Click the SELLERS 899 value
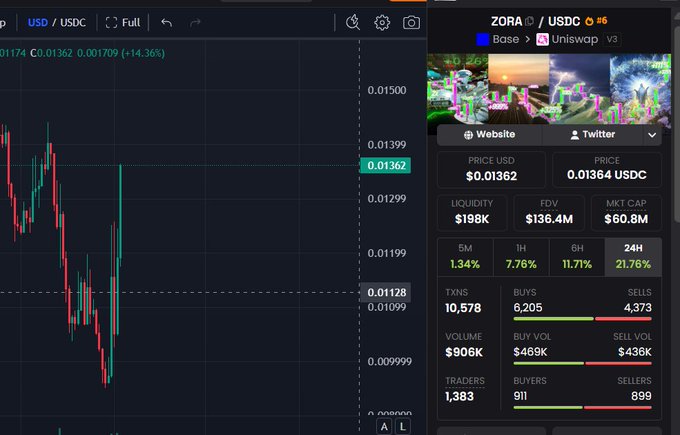 click(x=641, y=396)
